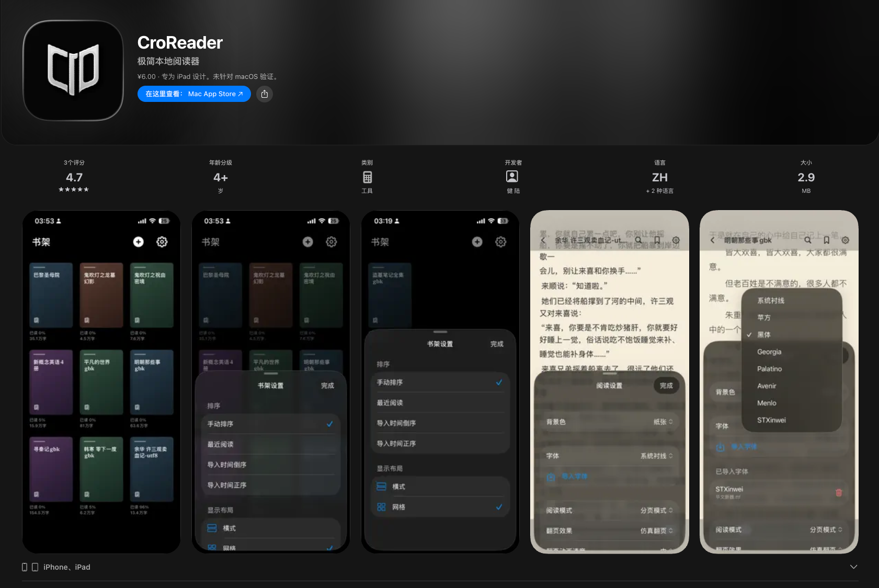Select 最近阅读 in the third screenshot
This screenshot has height=588, width=879.
click(440, 403)
